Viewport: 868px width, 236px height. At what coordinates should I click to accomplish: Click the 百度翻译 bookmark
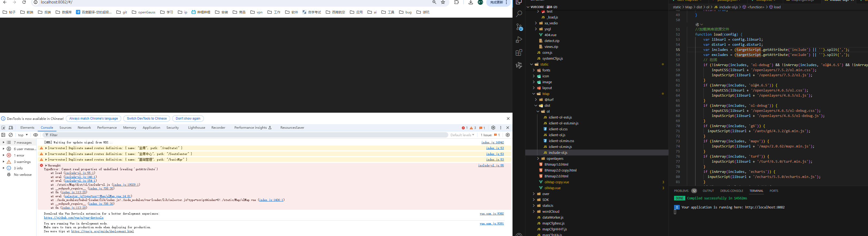(x=94, y=12)
